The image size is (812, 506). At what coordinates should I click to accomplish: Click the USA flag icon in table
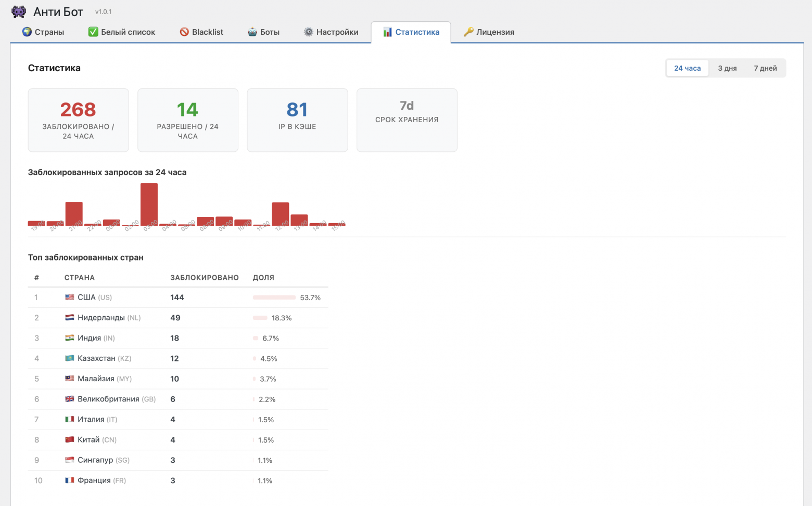click(69, 297)
